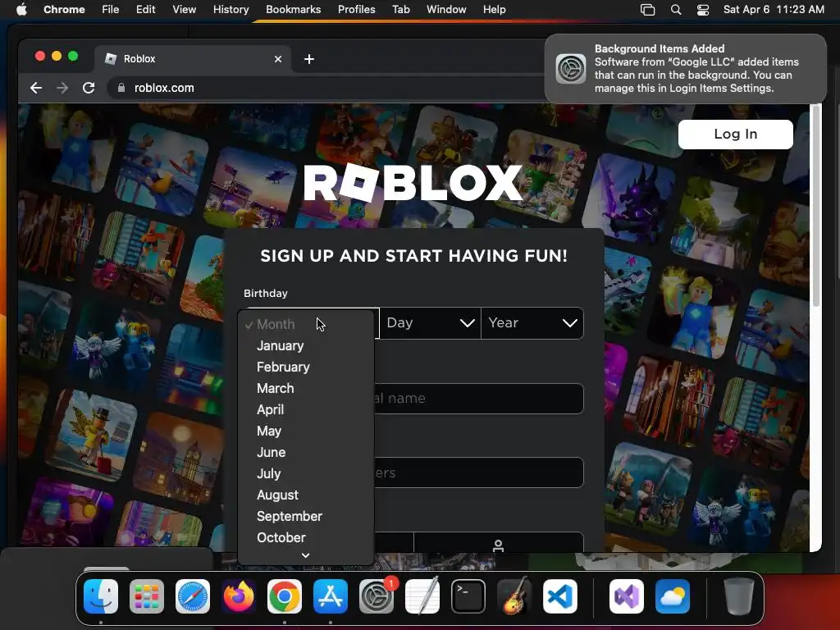840x630 pixels.
Task: Open Launchpad from the dock
Action: coord(147,596)
